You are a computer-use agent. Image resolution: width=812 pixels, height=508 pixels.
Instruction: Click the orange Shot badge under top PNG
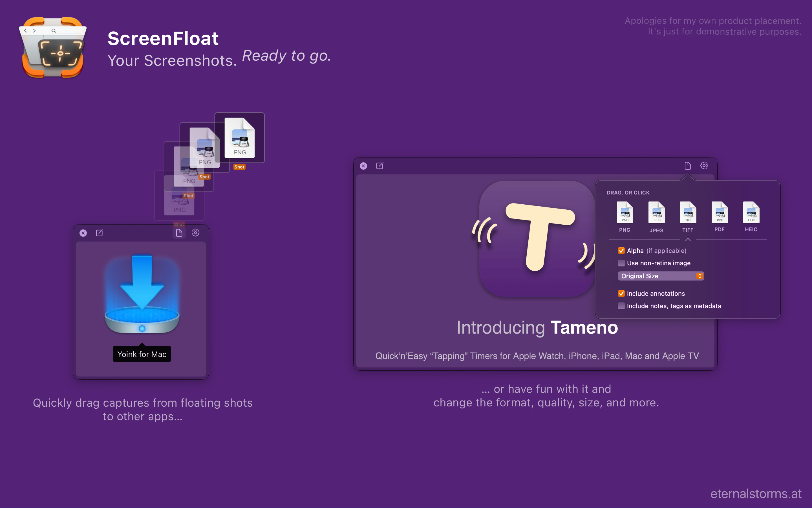[239, 167]
